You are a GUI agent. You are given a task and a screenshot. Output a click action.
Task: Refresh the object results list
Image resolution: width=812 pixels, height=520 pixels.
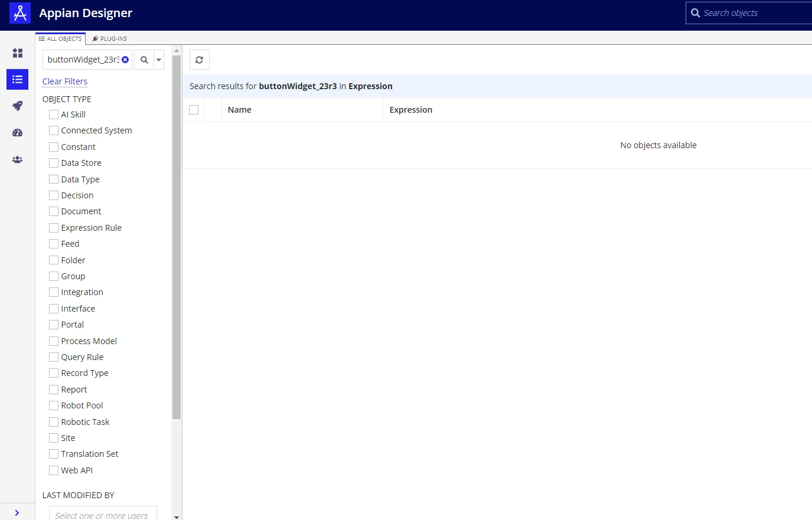coord(200,60)
